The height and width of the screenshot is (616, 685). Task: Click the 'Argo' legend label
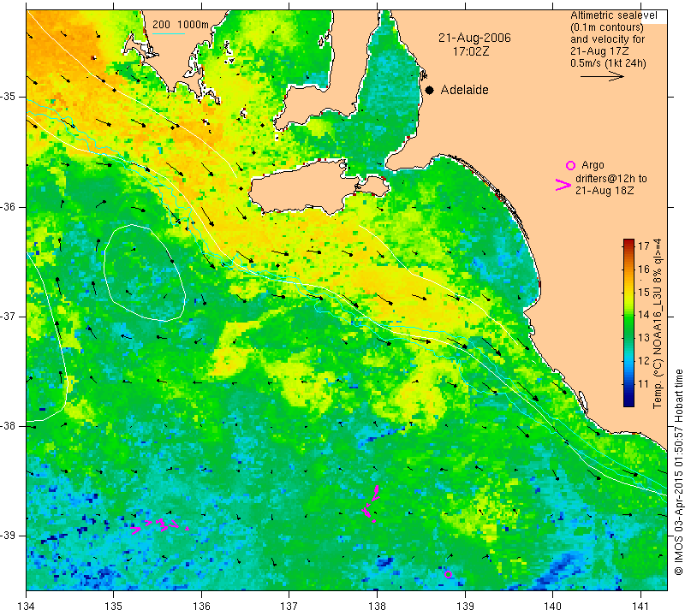[x=593, y=165]
